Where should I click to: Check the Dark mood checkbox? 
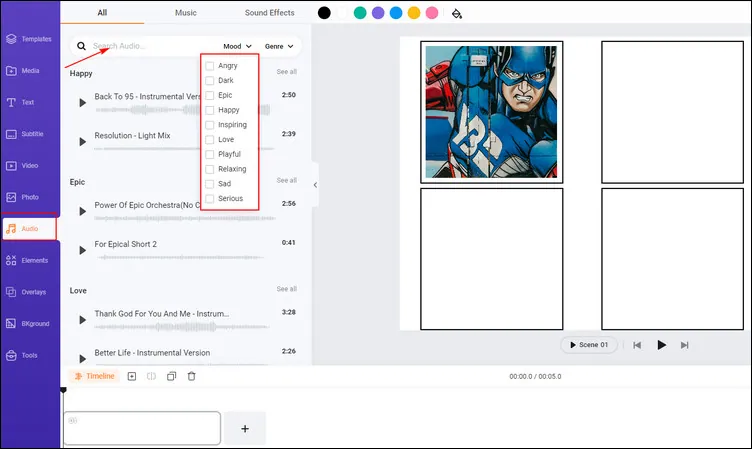coord(210,81)
